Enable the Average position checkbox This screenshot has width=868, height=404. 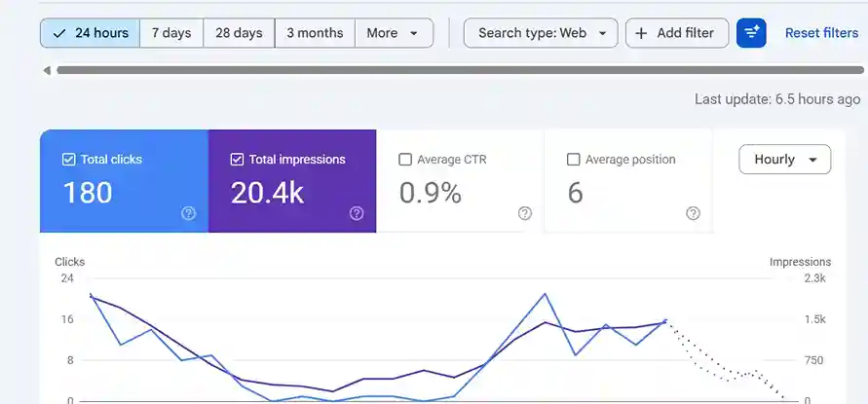tap(574, 160)
